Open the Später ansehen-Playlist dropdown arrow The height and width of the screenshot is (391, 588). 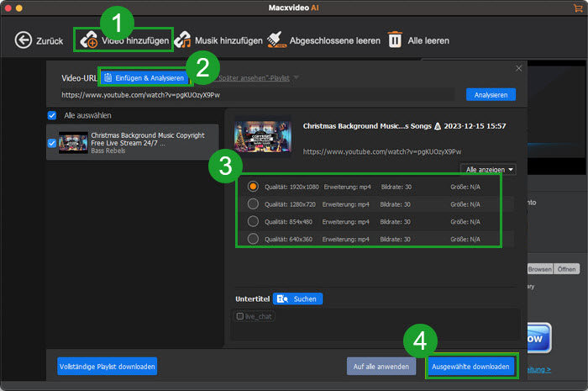pos(297,77)
